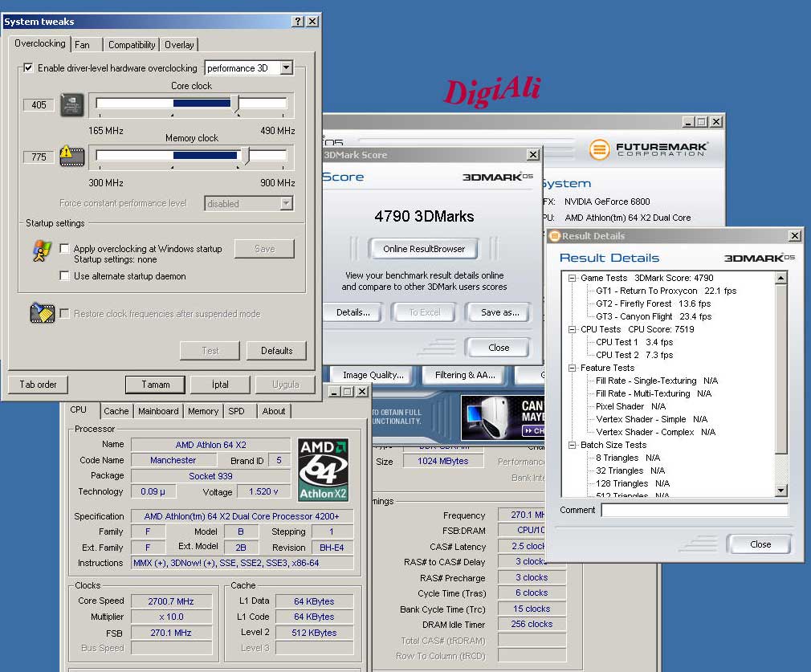811x672 pixels.
Task: Click the Alienware PC advertisement banner
Action: pos(502,417)
